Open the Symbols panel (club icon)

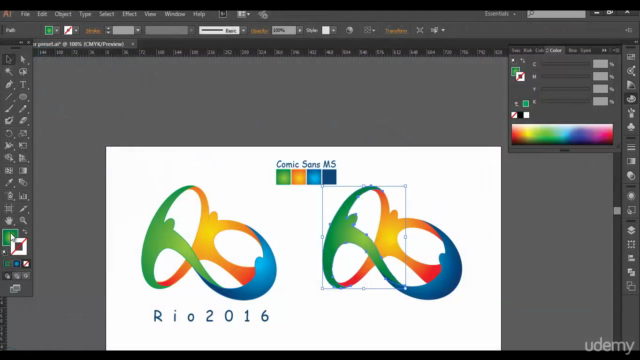tap(631, 127)
